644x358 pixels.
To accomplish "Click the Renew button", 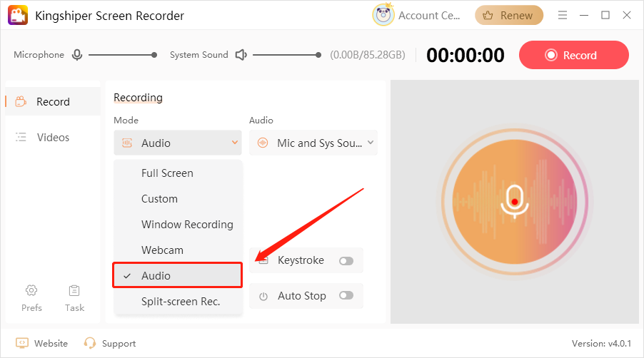I will pos(509,15).
